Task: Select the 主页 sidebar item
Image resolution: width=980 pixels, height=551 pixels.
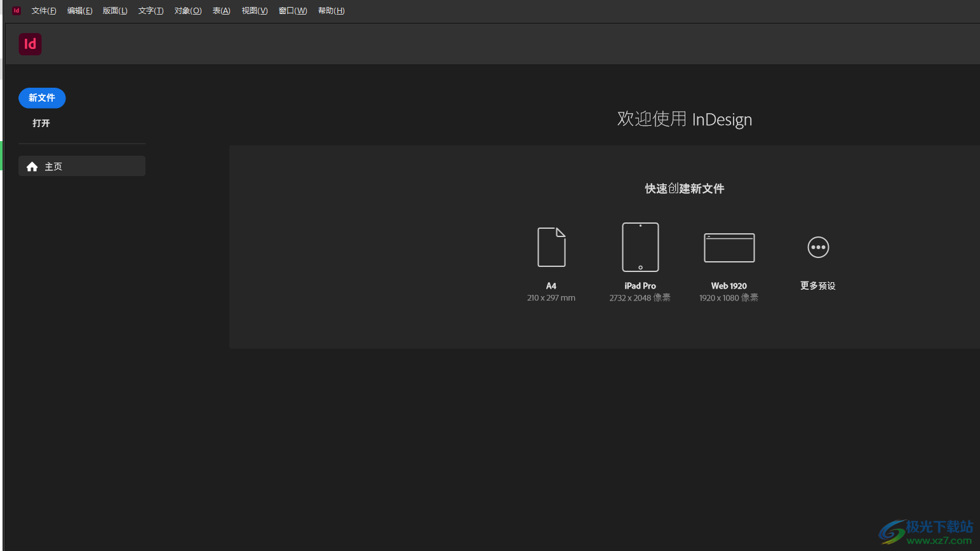Action: (82, 166)
